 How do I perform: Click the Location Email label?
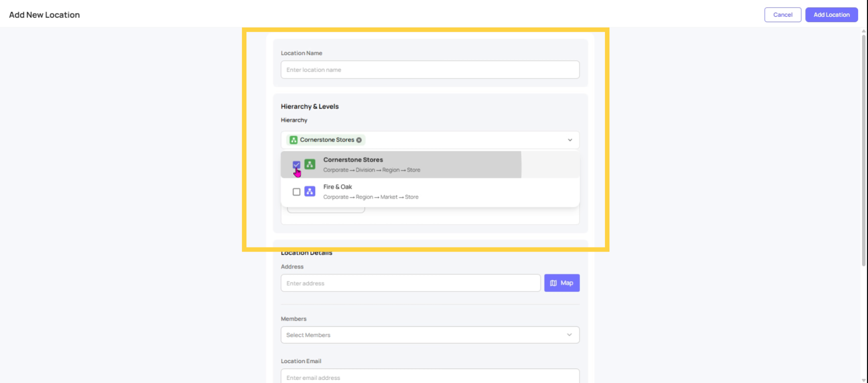click(x=301, y=361)
